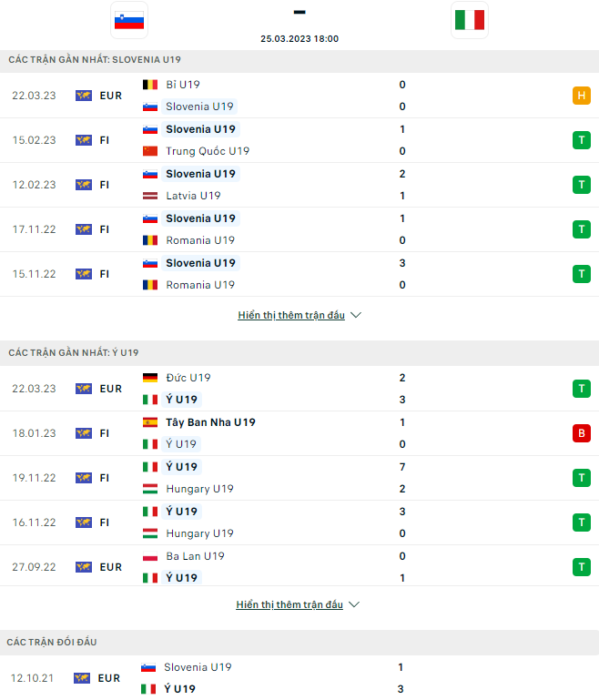Click the Spain flag beside Tây Ban Nha U19

click(150, 422)
